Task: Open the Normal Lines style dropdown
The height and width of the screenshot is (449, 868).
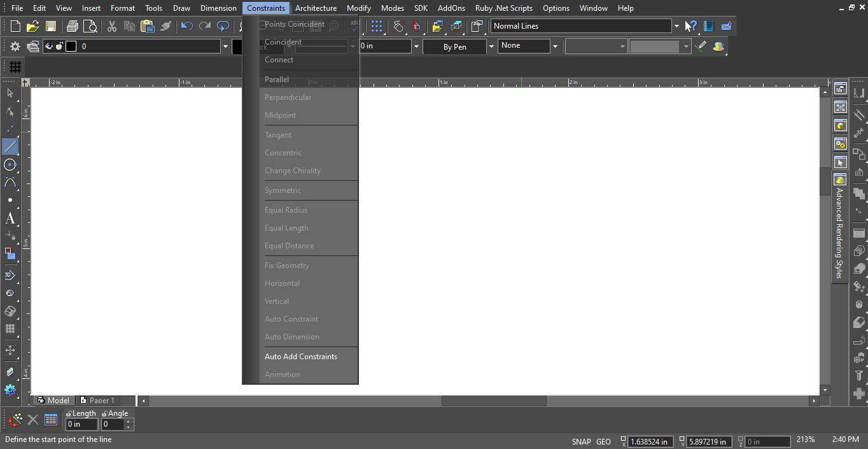Action: 676,25
